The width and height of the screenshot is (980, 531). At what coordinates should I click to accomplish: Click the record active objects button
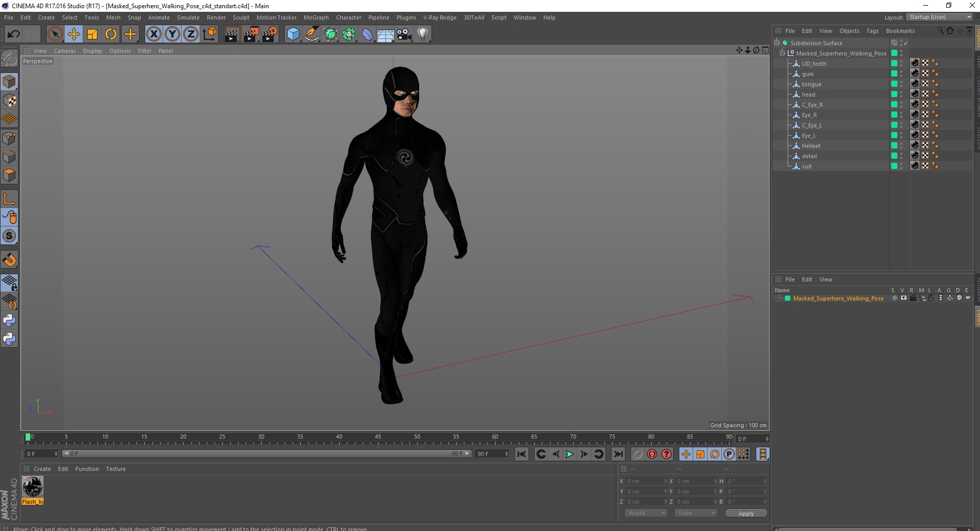637,454
